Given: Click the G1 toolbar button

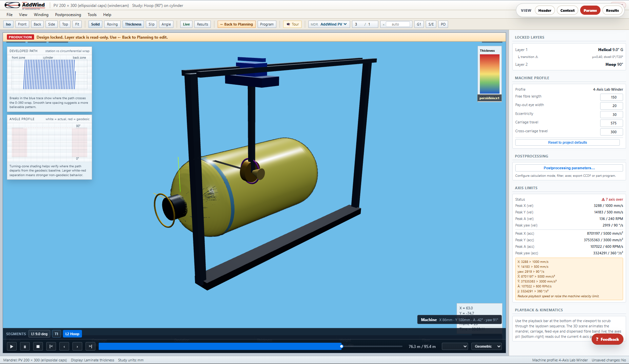Looking at the screenshot, I should tap(419, 24).
